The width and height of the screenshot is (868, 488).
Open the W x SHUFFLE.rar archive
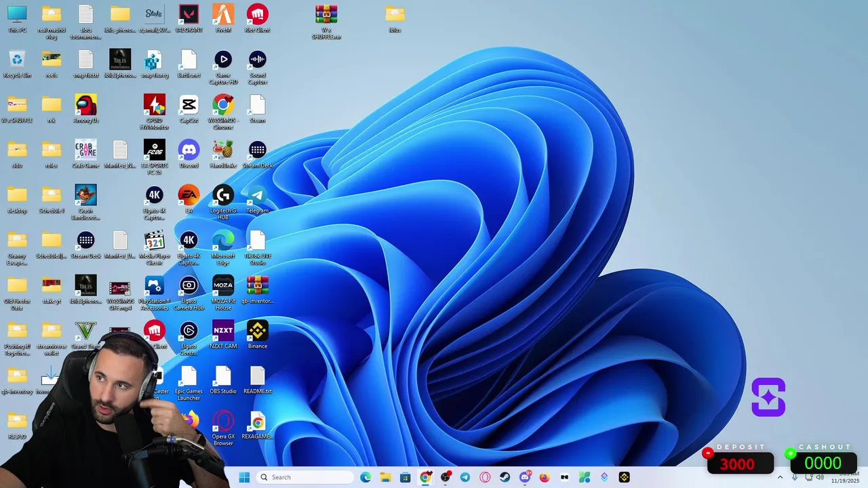point(326,22)
